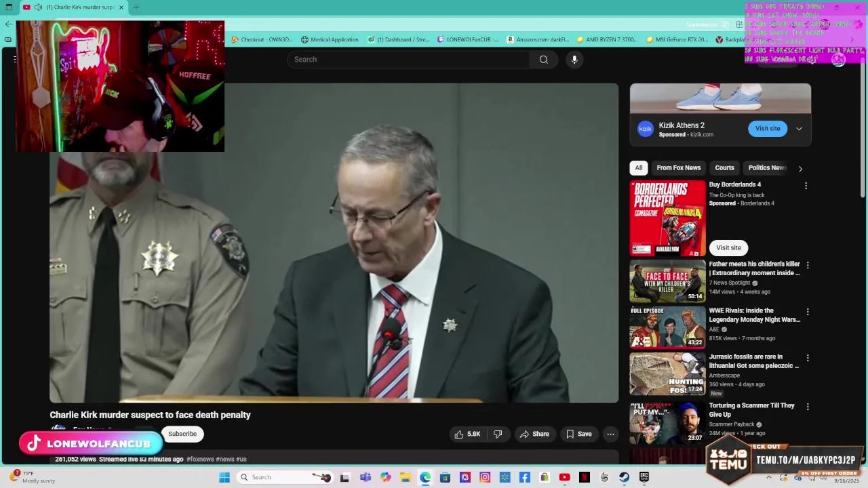Screen dimensions: 868x488
Task: Play Face to Face 50:14 video thumbnail
Action: click(667, 281)
